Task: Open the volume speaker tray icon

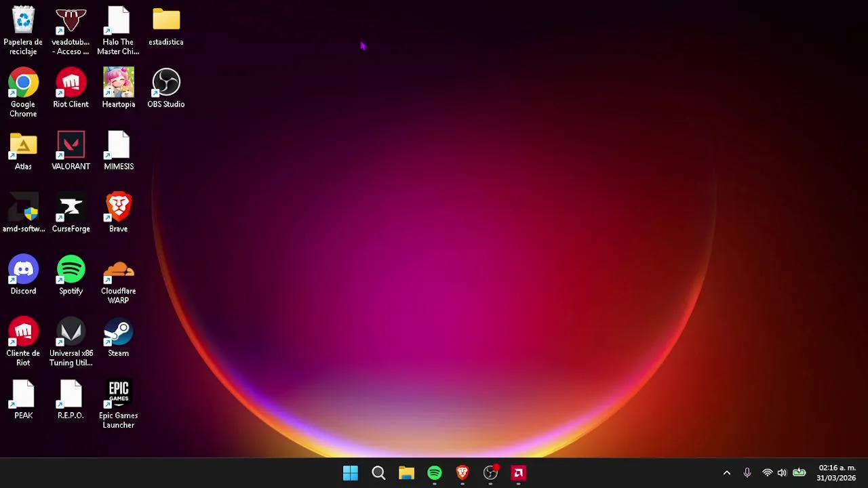Action: (x=782, y=473)
